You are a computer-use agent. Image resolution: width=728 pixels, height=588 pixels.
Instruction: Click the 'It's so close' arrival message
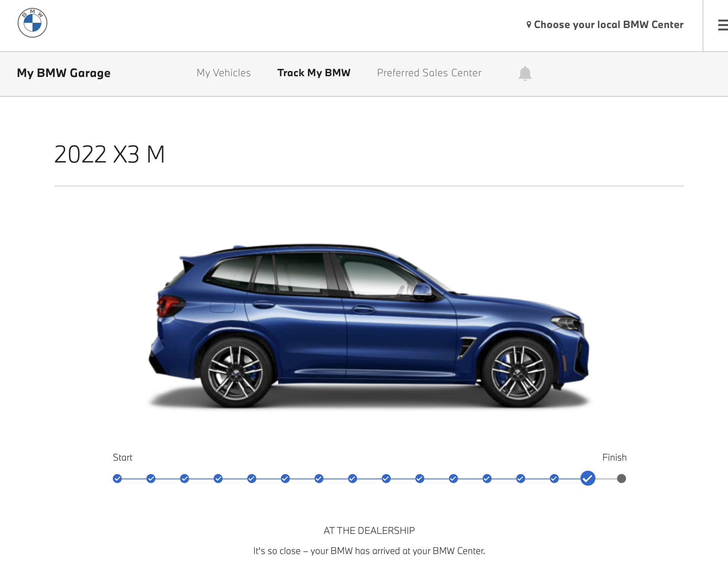click(x=369, y=551)
